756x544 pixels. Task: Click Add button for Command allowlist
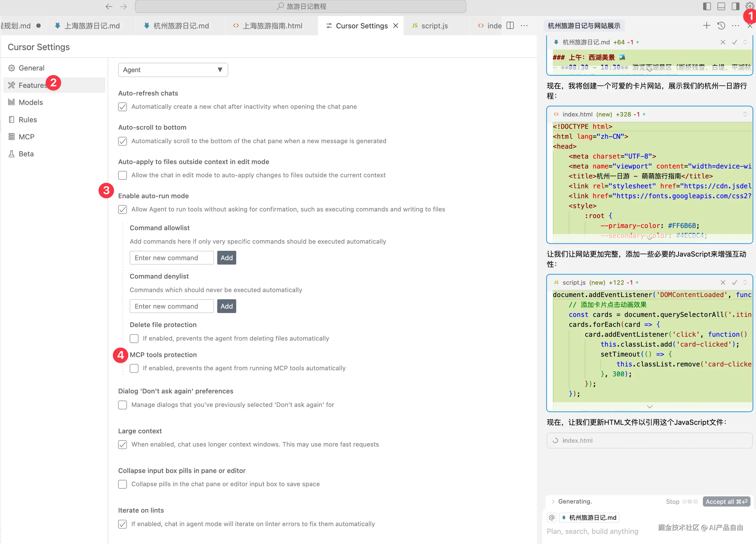click(x=226, y=258)
